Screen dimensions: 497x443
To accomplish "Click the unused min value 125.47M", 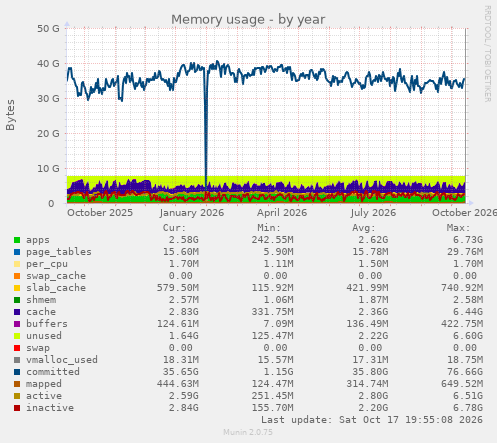I will 272,336.
